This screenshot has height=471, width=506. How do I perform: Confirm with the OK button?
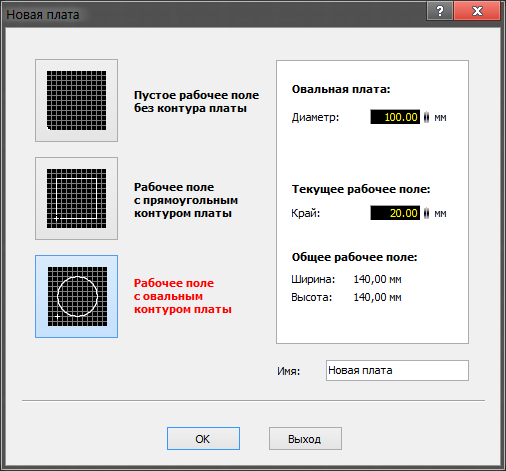[203, 439]
